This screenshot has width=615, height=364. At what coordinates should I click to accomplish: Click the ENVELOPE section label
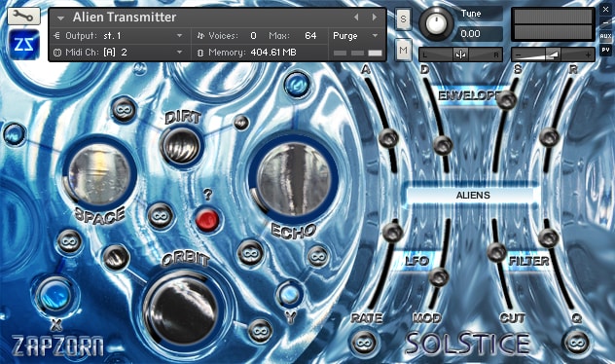pyautogui.click(x=469, y=95)
